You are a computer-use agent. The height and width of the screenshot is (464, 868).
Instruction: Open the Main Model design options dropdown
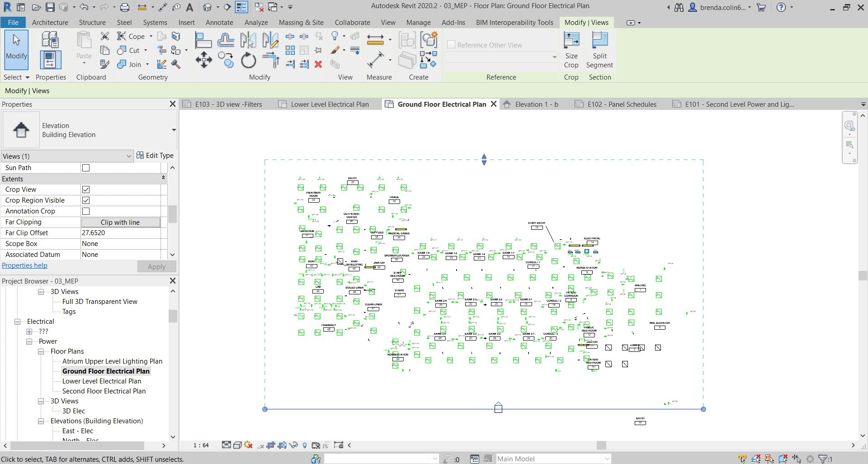click(x=553, y=459)
